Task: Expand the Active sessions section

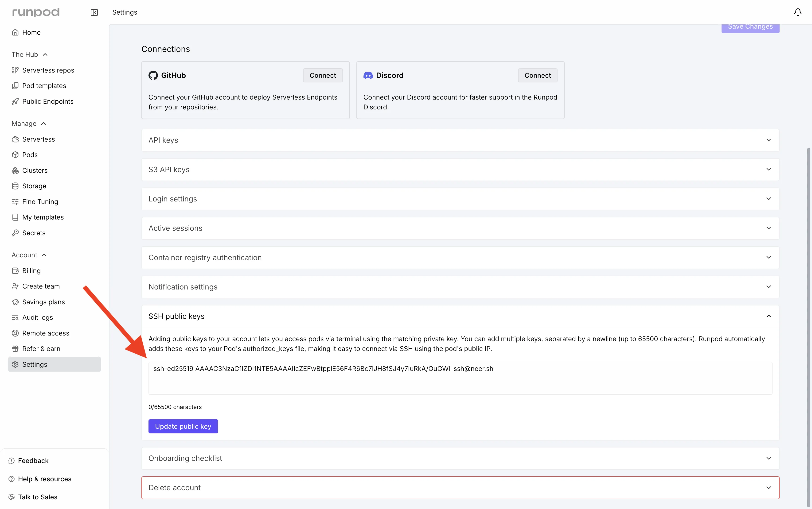Action: click(460, 228)
